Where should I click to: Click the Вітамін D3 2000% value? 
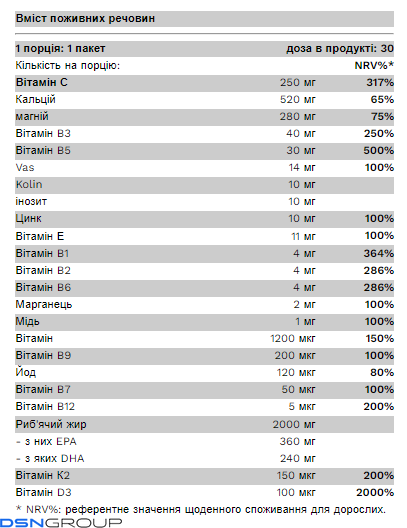375,493
